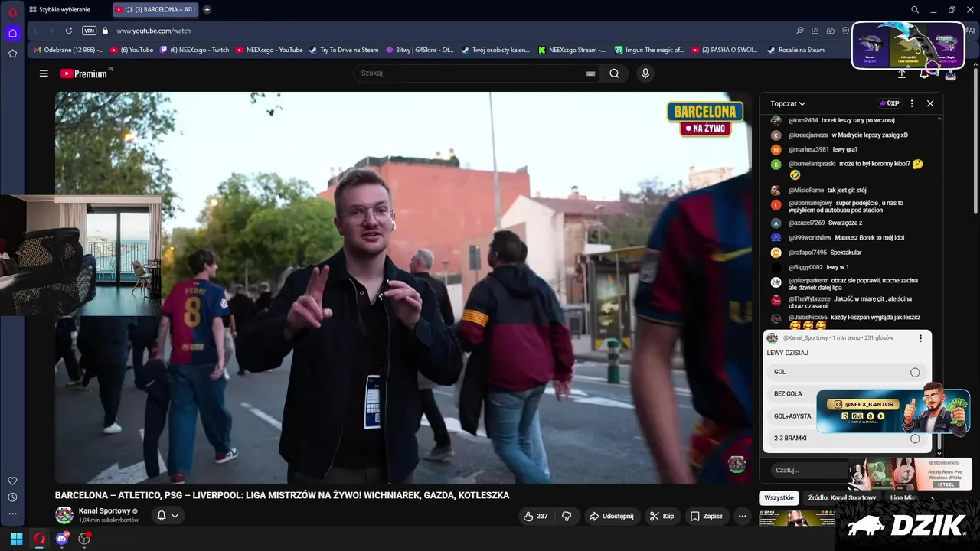Switch to the BARCELONA – ATL YouTube tab
The width and height of the screenshot is (980, 551).
click(x=157, y=9)
